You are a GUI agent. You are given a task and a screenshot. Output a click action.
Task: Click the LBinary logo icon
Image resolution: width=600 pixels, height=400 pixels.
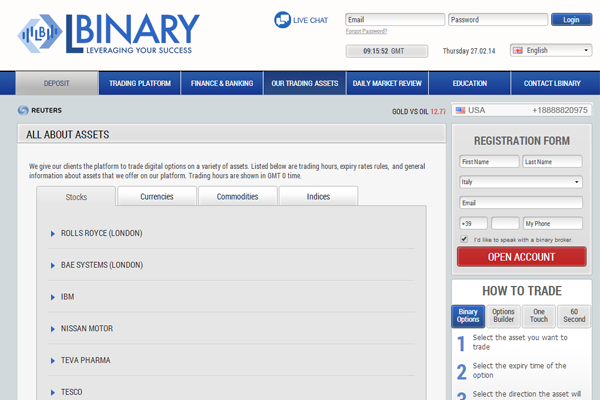(x=40, y=34)
